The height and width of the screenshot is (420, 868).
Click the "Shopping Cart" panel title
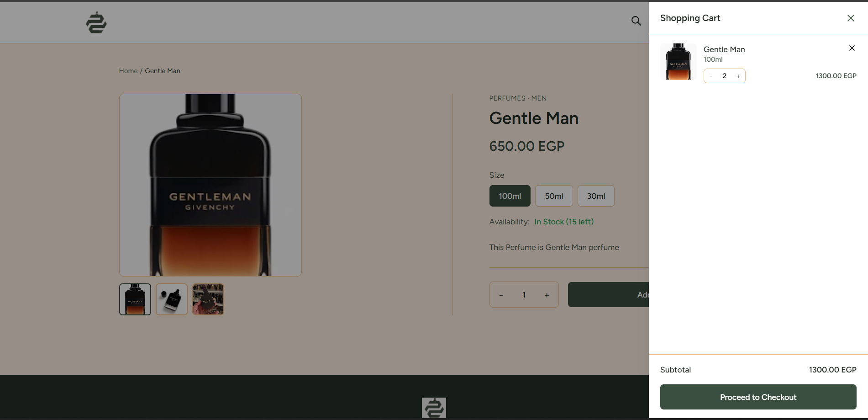(690, 18)
